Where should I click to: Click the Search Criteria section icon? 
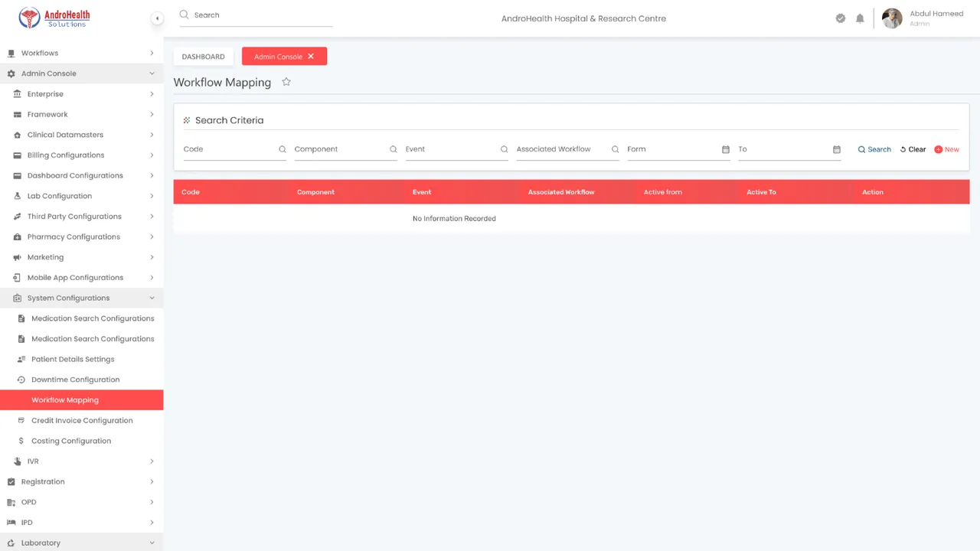coord(187,120)
